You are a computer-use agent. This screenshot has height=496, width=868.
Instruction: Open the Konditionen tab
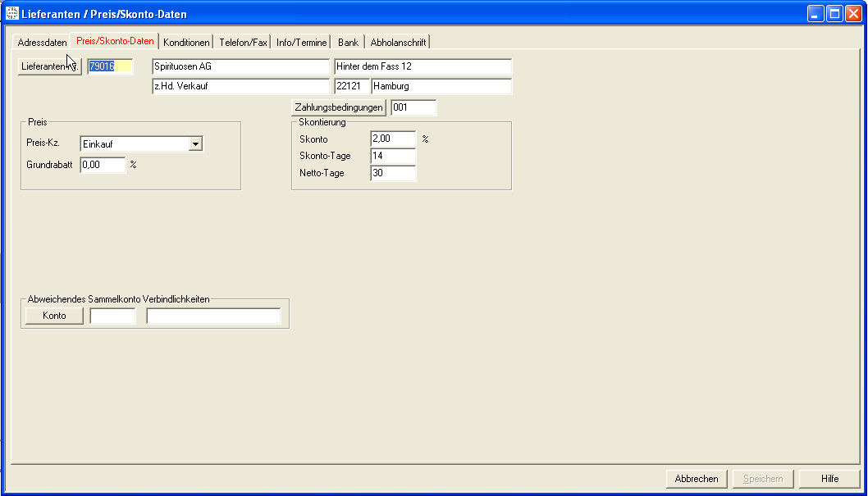click(186, 43)
